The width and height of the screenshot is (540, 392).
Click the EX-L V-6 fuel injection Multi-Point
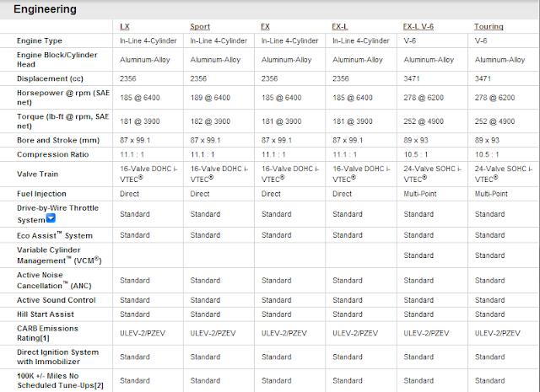(420, 193)
